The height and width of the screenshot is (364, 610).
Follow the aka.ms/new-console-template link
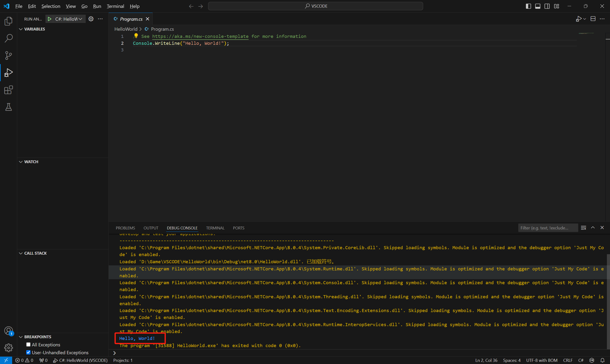pyautogui.click(x=200, y=36)
